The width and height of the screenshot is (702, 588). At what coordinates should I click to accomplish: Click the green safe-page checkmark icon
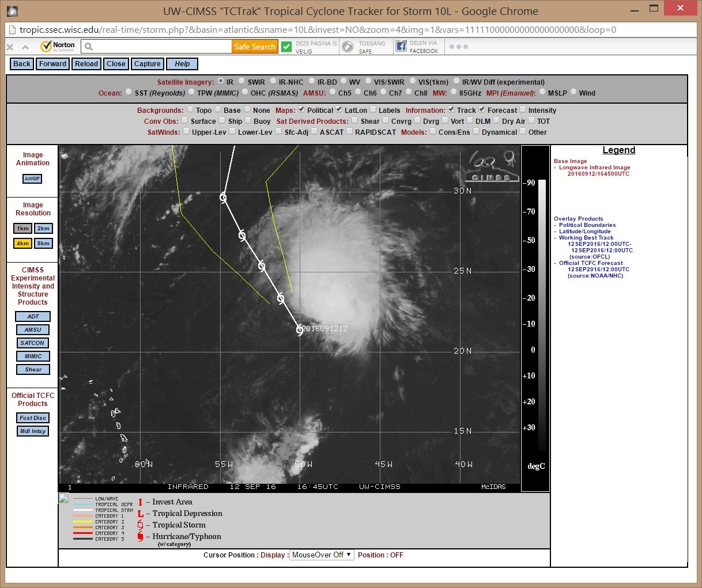pos(286,47)
